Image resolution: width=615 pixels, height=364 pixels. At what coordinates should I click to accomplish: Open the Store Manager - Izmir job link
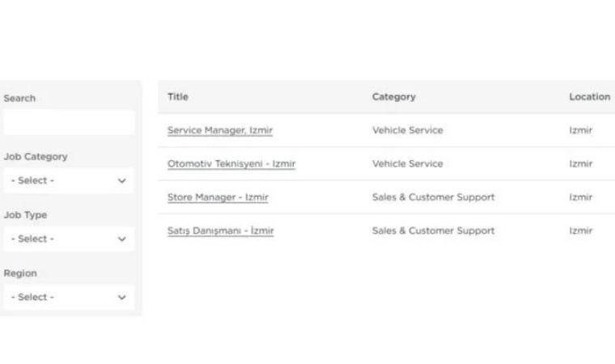pos(218,197)
